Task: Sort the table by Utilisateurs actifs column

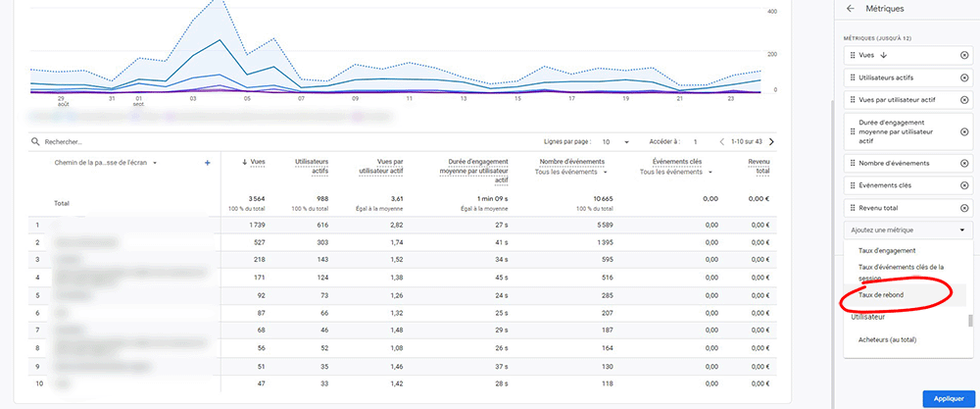Action: point(310,167)
